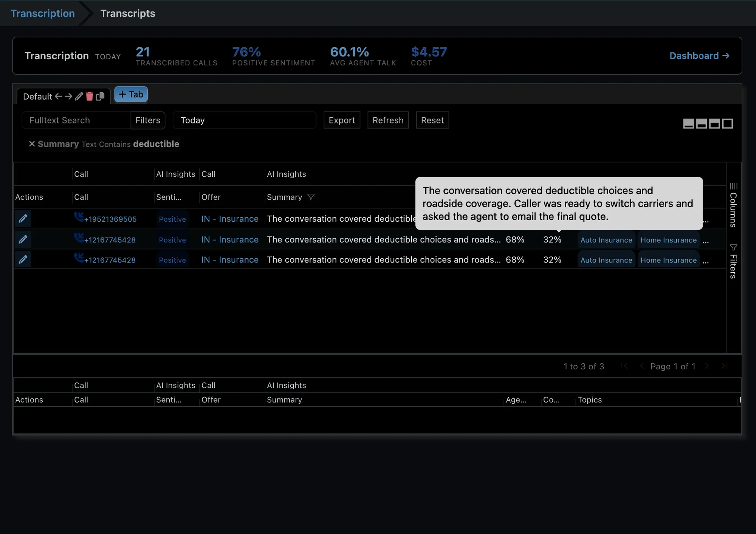Click phone icon beside +19521369505
Viewport: 756px width, 534px height.
79,217
